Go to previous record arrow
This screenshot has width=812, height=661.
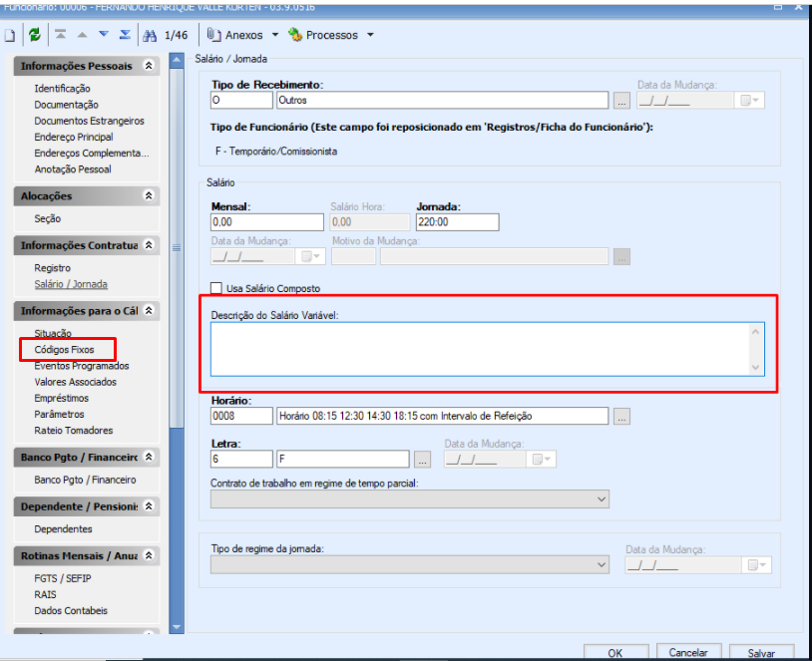click(82, 35)
